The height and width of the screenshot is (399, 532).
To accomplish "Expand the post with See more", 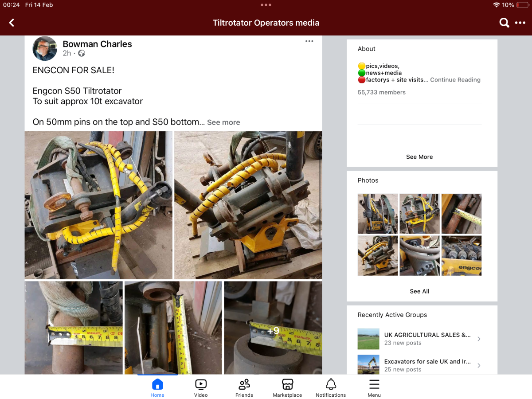I will (x=223, y=122).
